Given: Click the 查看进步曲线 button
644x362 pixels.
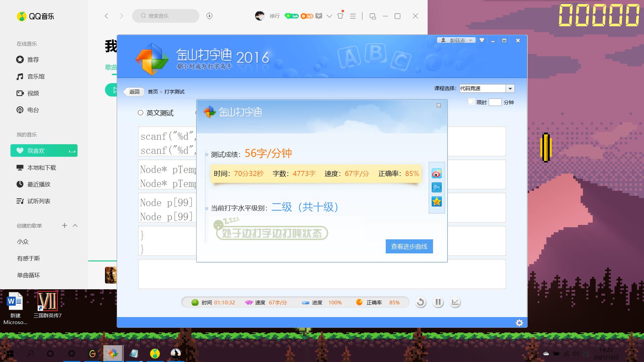Looking at the screenshot, I should 409,246.
